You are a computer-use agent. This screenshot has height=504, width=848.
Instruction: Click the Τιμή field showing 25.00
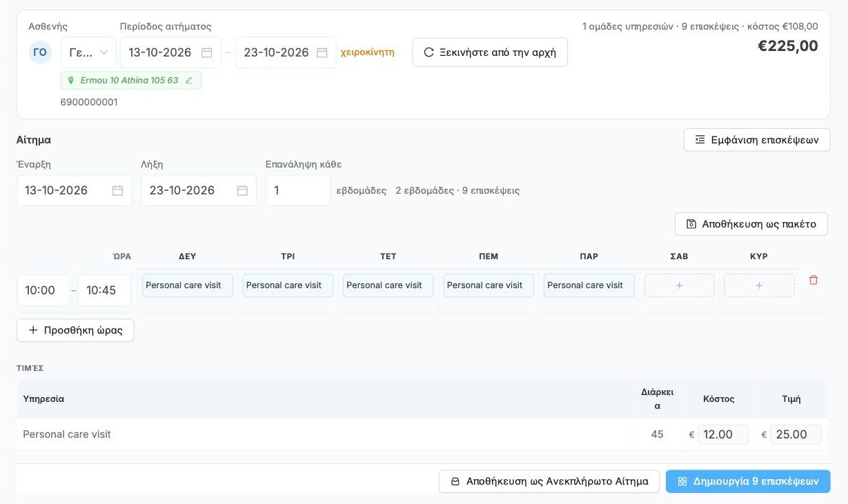(796, 434)
